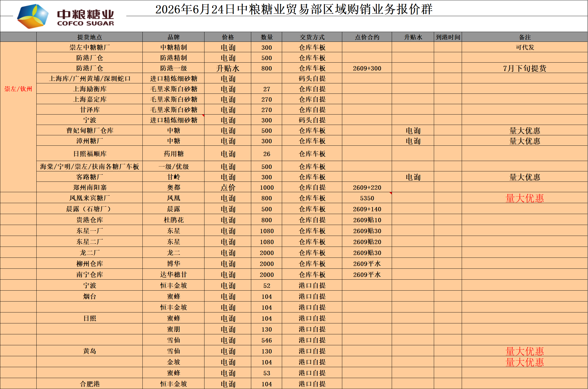This screenshot has height=389, width=588.
Task: Select the '南宁仓库' location cell
Action: pyautogui.click(x=89, y=274)
